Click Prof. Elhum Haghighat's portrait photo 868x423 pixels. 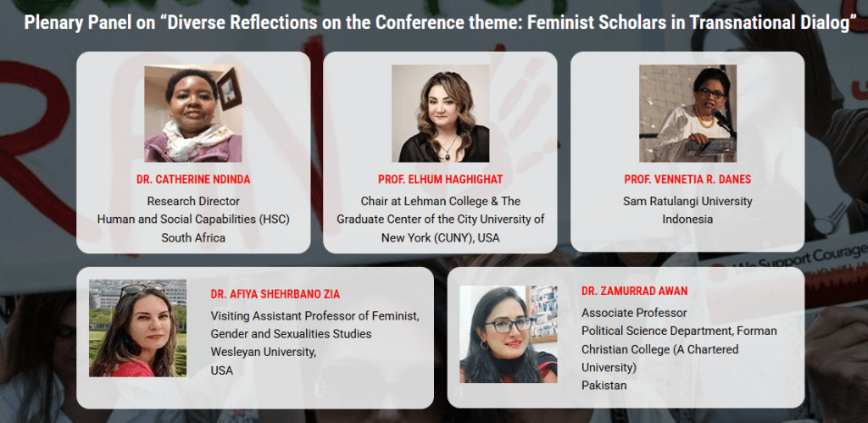440,114
